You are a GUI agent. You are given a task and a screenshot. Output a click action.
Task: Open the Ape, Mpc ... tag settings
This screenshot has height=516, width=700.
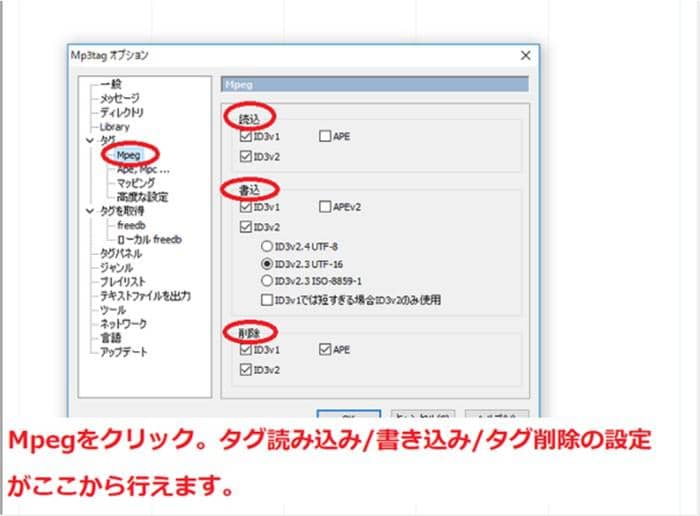click(143, 170)
